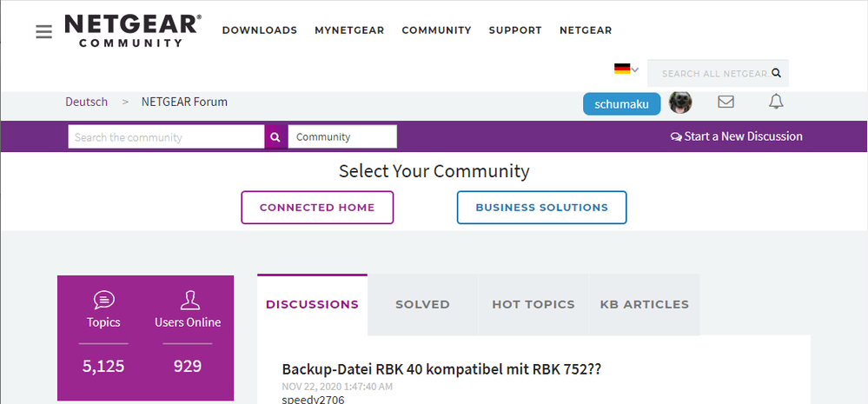Click the Topics speech bubble icon
Screen dimensions: 868x404
pyautogui.click(x=103, y=300)
